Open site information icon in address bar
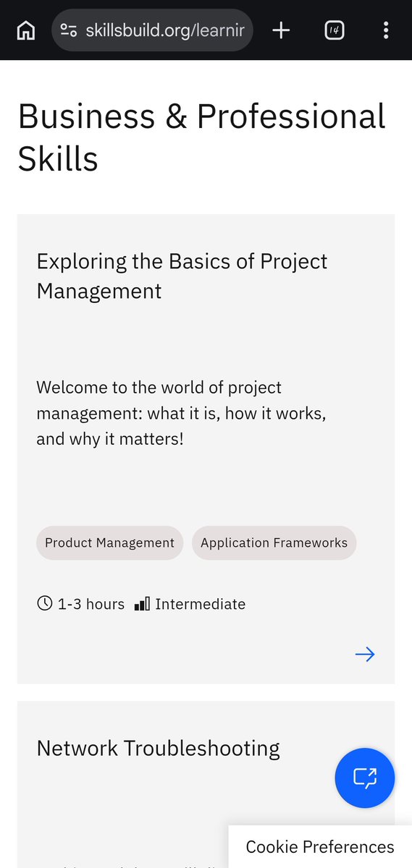This screenshot has height=868, width=412. coord(69,30)
